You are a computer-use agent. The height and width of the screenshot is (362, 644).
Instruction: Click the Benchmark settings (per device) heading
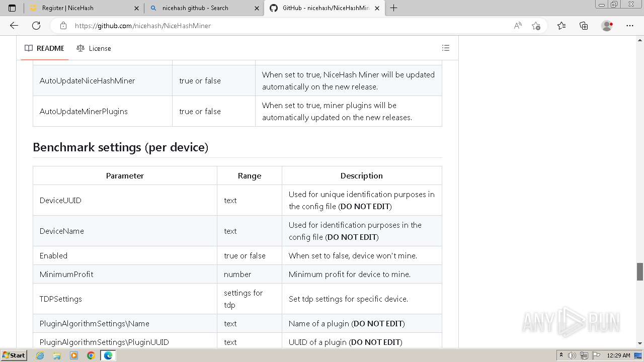[121, 147]
